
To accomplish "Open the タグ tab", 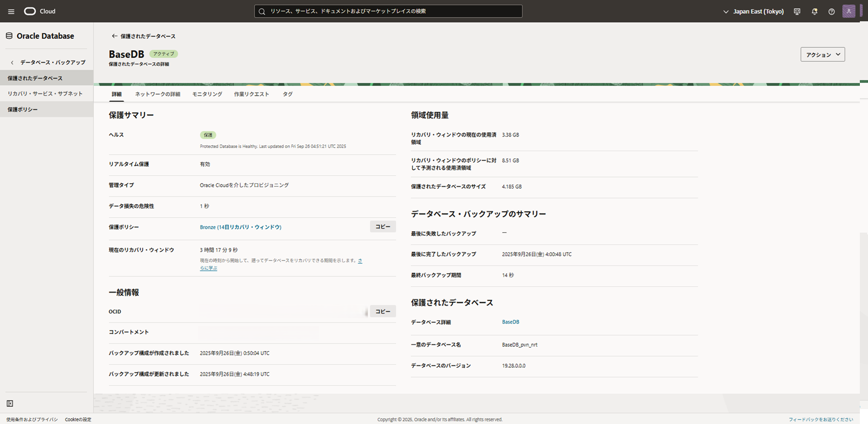I will [x=287, y=94].
